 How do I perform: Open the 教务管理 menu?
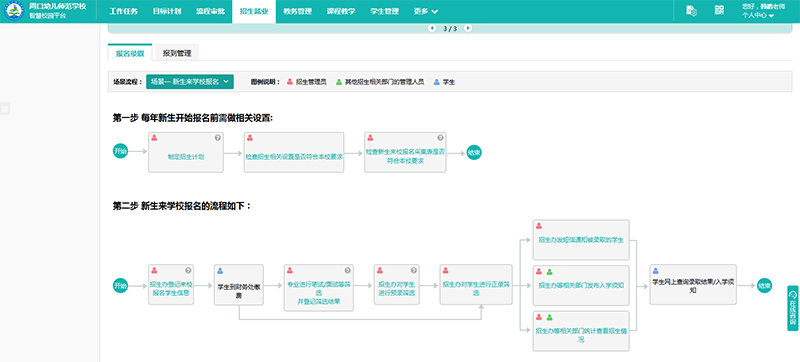[x=297, y=11]
